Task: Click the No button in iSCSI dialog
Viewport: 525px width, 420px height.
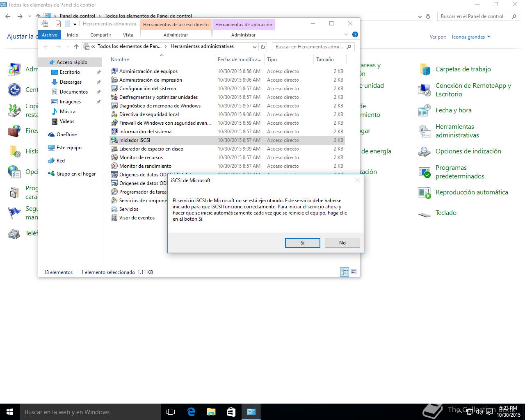Action: [342, 243]
